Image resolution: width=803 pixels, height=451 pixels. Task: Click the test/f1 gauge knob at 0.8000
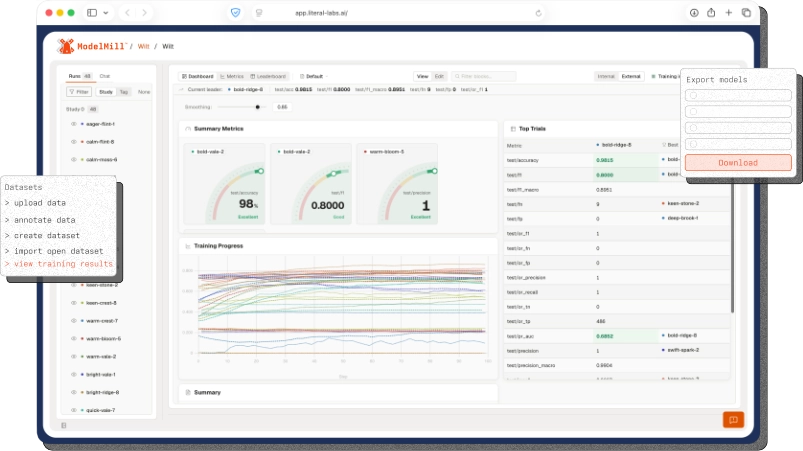[334, 174]
